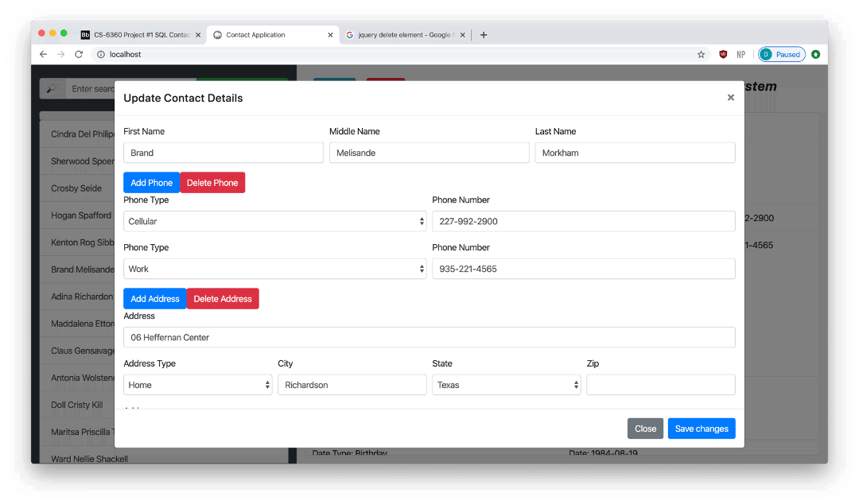
Task: Open the Dashlane Paused extension button
Action: 780,54
